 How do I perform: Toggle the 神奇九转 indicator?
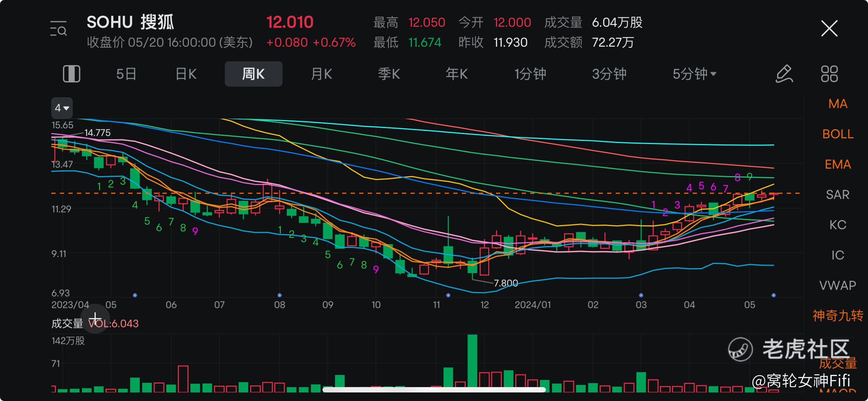(x=838, y=316)
